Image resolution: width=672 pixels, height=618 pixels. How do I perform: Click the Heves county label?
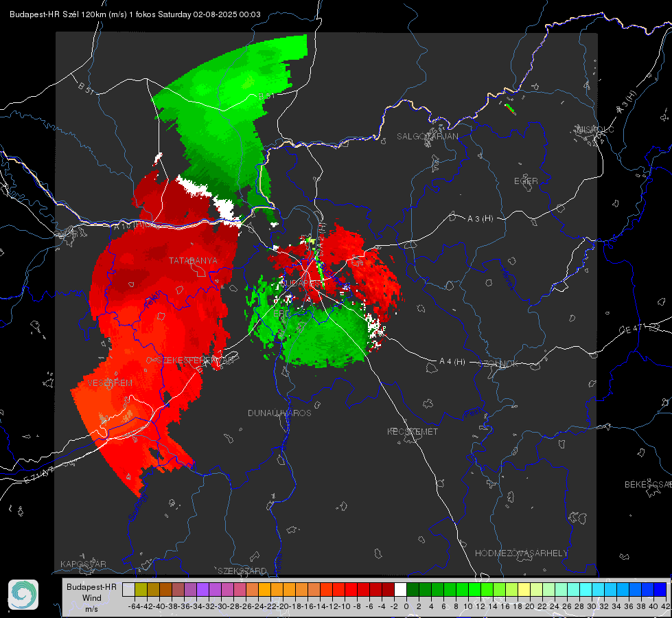(x=507, y=278)
